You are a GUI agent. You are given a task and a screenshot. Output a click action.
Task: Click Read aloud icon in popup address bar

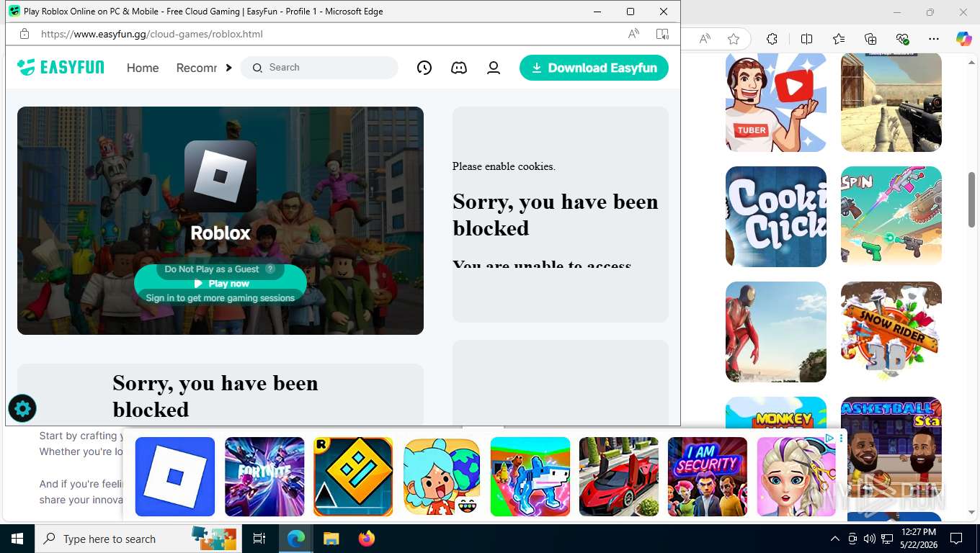[x=633, y=34]
